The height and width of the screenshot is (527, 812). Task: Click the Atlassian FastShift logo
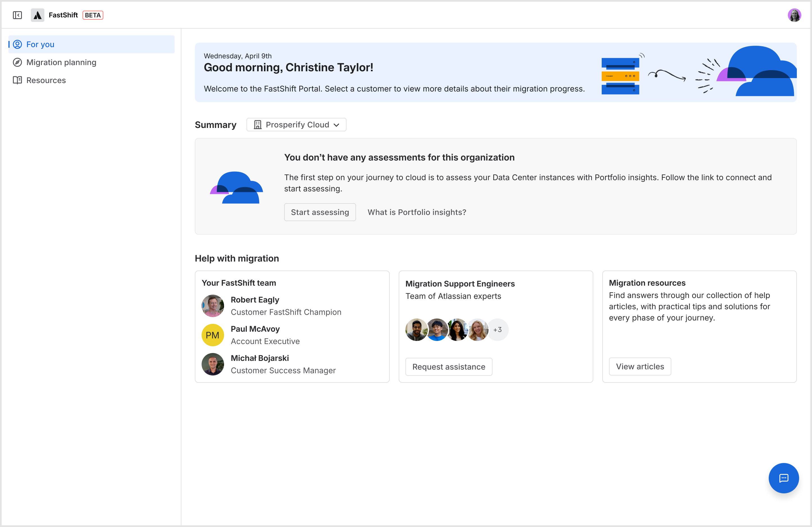38,15
